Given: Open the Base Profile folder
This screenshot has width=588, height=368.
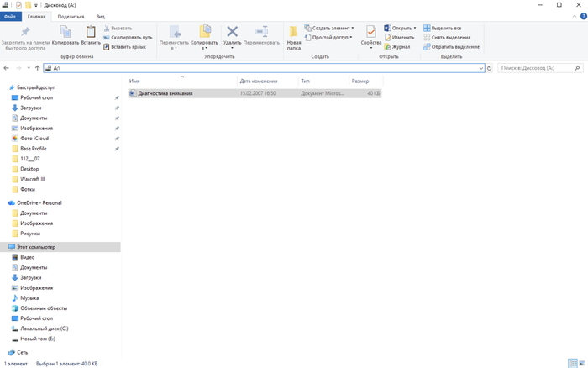Looking at the screenshot, I should (34, 149).
